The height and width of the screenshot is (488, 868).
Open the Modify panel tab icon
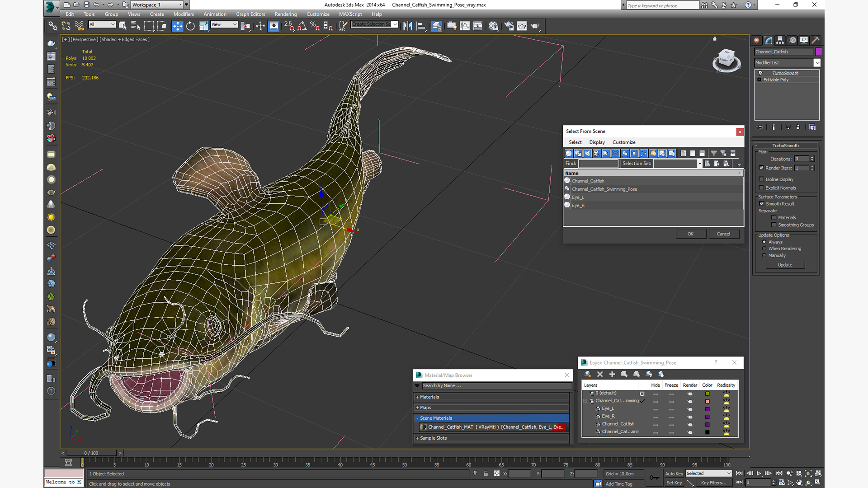click(768, 40)
